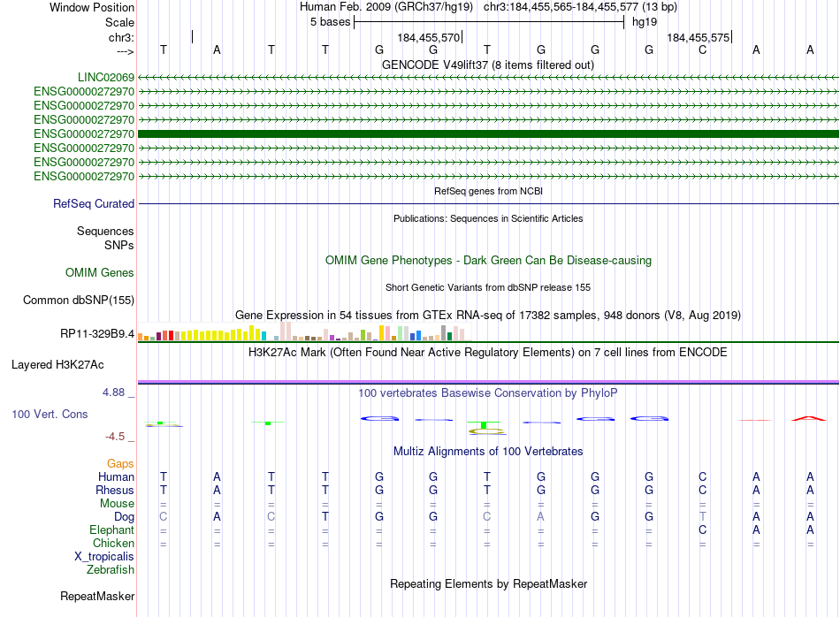Click the Gene Expression in 54 tissues title
Viewport: 840px width, 617px height.
click(488, 315)
